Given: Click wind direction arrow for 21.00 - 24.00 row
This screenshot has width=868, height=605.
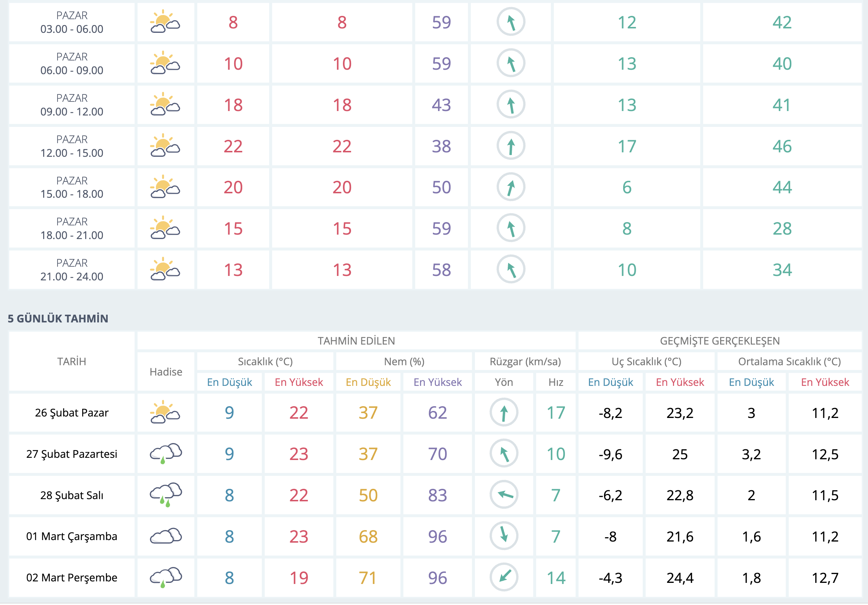Looking at the screenshot, I should coord(511,269).
